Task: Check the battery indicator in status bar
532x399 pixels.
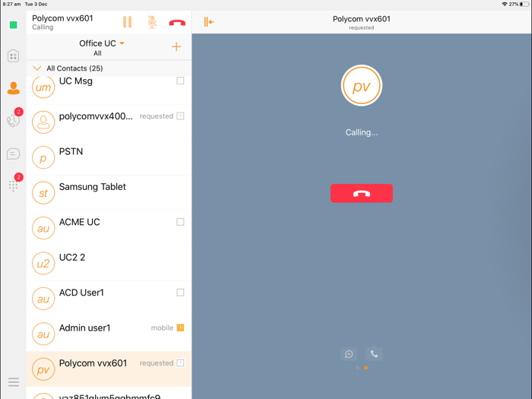Action: point(524,4)
